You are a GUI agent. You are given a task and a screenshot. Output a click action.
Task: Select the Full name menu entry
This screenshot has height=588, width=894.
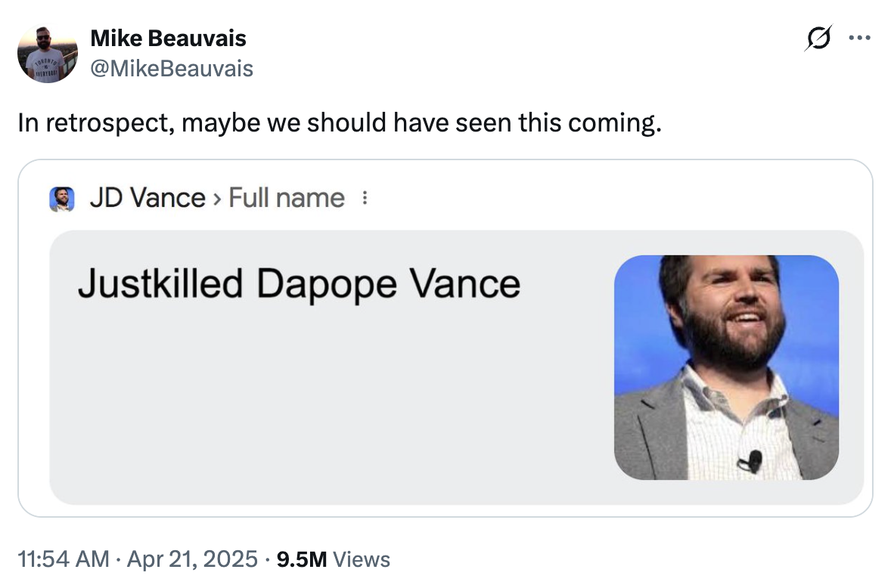pos(286,197)
